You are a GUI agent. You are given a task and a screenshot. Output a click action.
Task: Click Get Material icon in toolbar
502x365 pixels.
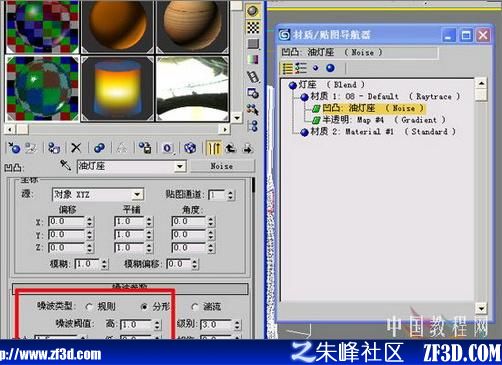[x=14, y=148]
